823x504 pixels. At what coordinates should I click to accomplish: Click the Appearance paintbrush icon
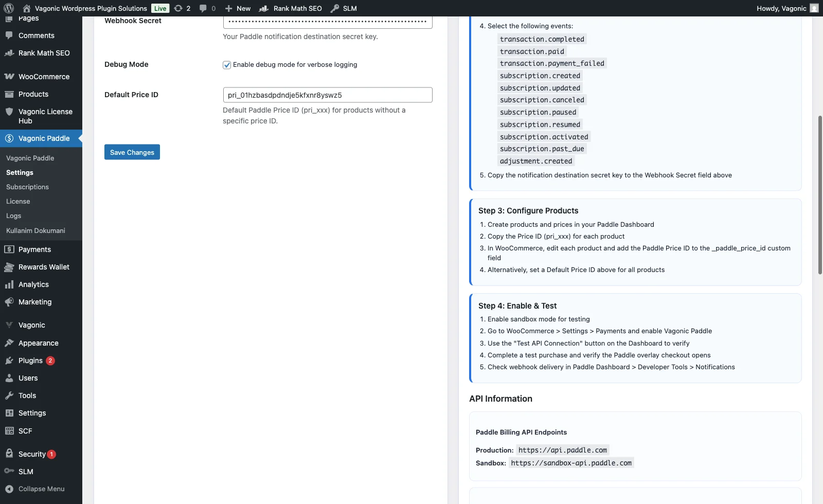click(9, 343)
